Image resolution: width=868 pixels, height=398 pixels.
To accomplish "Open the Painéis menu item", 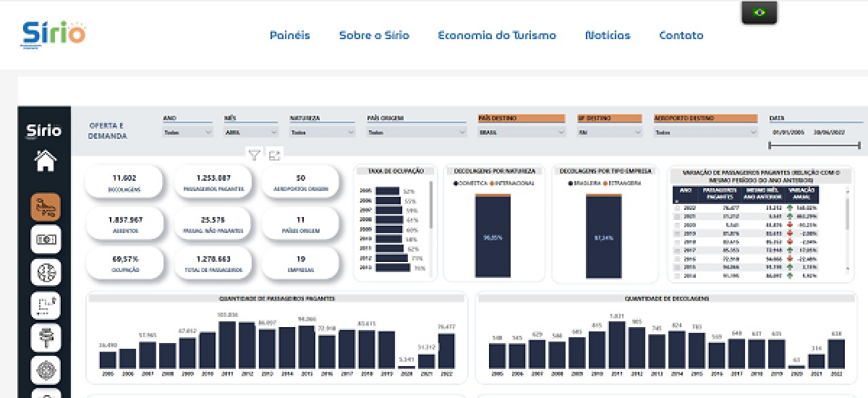I will tap(289, 35).
